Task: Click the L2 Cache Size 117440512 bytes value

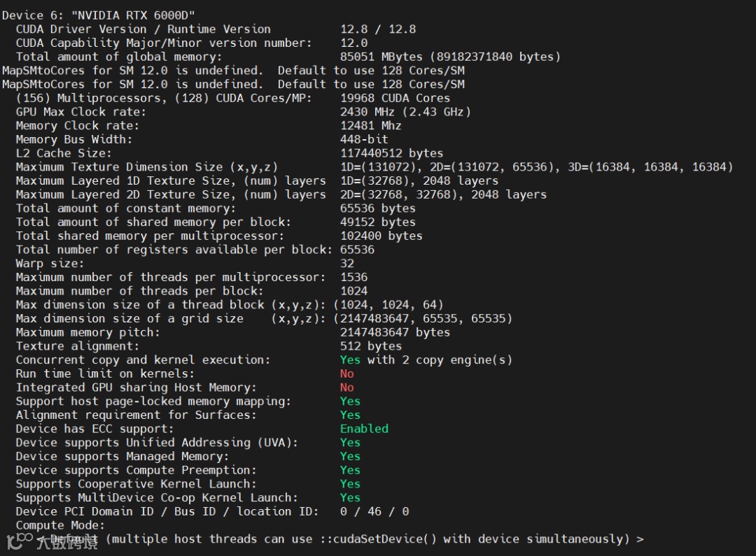Action: click(x=391, y=154)
